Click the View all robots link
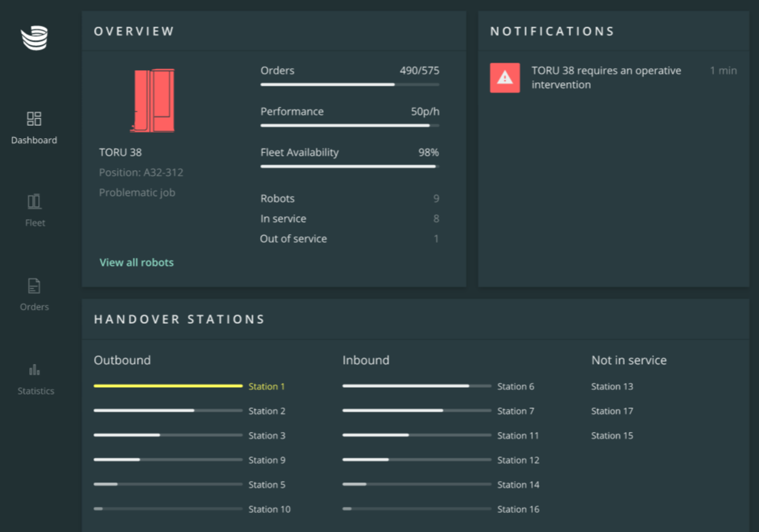 [136, 263]
